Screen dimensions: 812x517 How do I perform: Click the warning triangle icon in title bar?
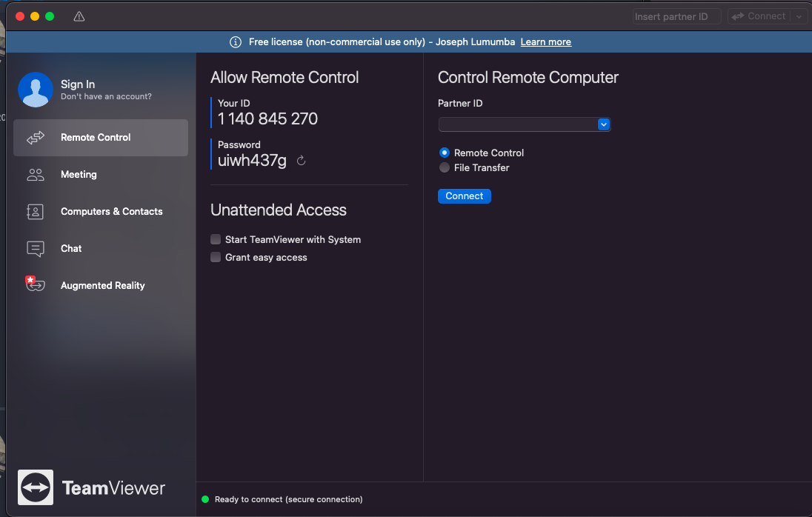coord(79,16)
